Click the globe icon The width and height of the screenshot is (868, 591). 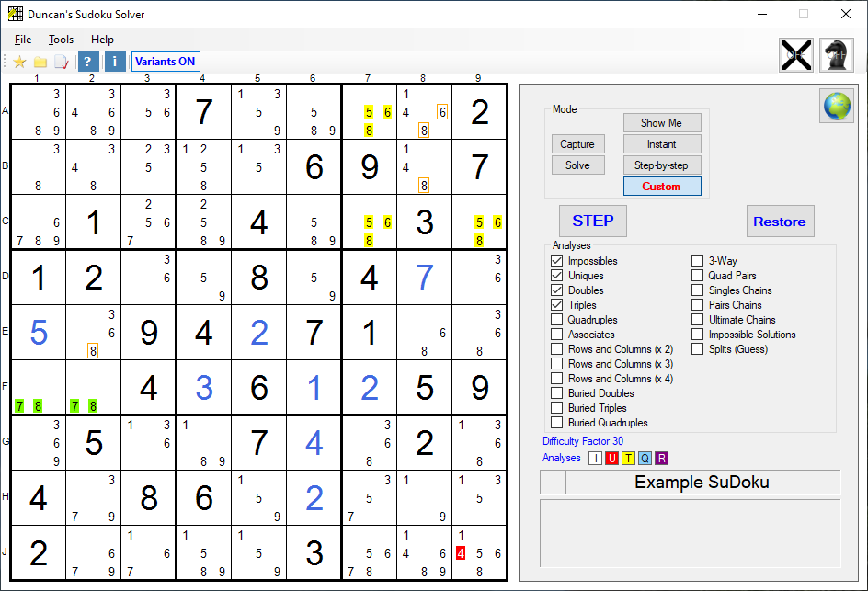[837, 106]
